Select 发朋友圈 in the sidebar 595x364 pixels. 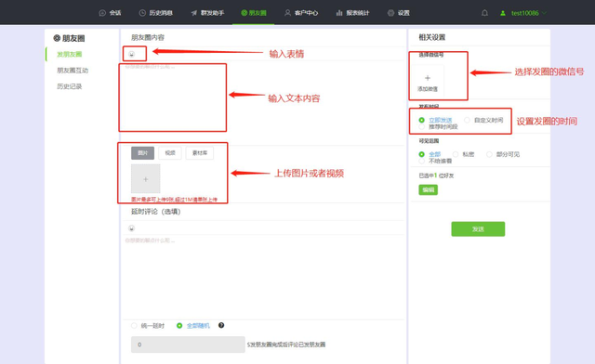point(70,54)
